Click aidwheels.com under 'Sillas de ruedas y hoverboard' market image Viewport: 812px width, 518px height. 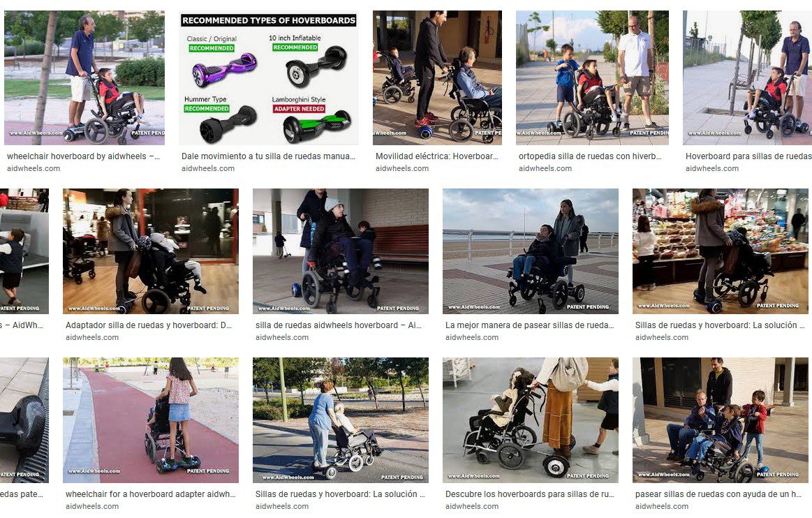point(662,337)
